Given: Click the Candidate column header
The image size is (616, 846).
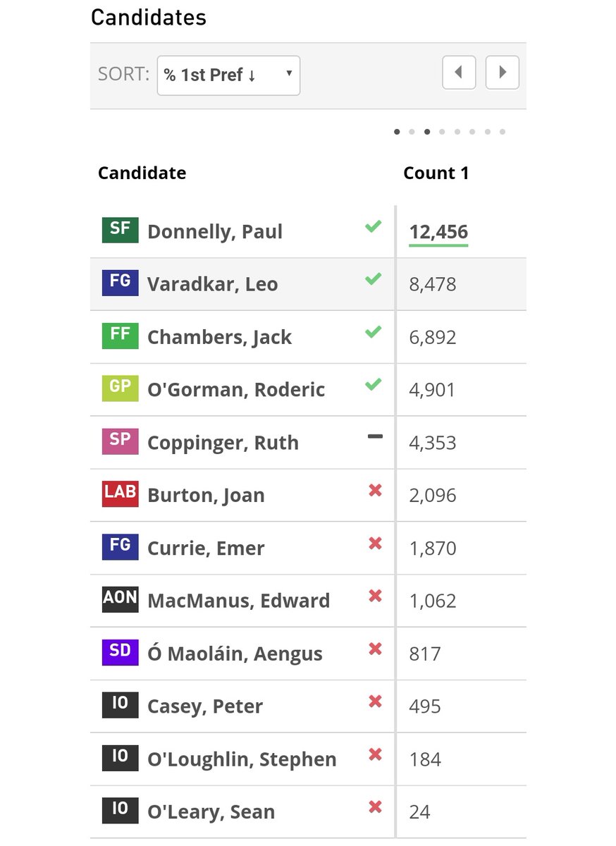Looking at the screenshot, I should click(x=142, y=173).
